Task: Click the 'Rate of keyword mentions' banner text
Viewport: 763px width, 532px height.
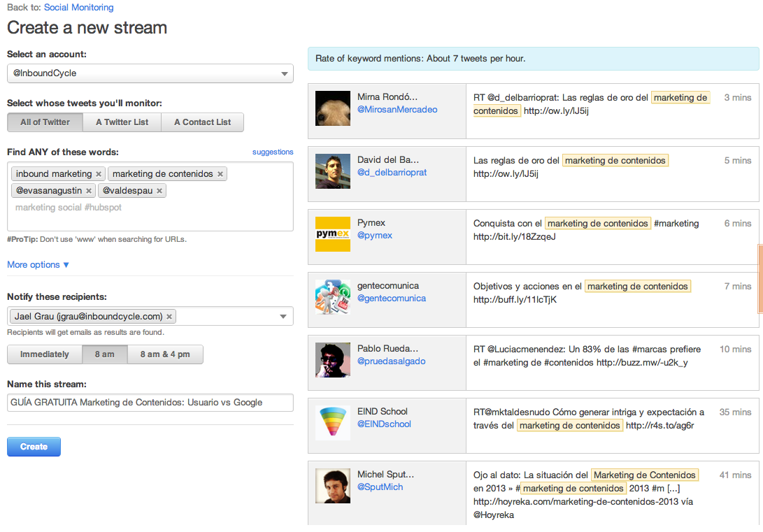Action: coord(420,59)
